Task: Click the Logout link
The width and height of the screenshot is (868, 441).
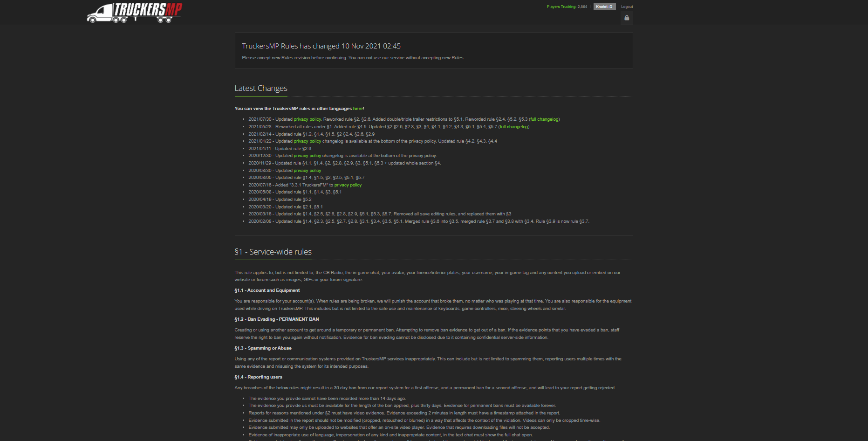Action: [x=627, y=7]
